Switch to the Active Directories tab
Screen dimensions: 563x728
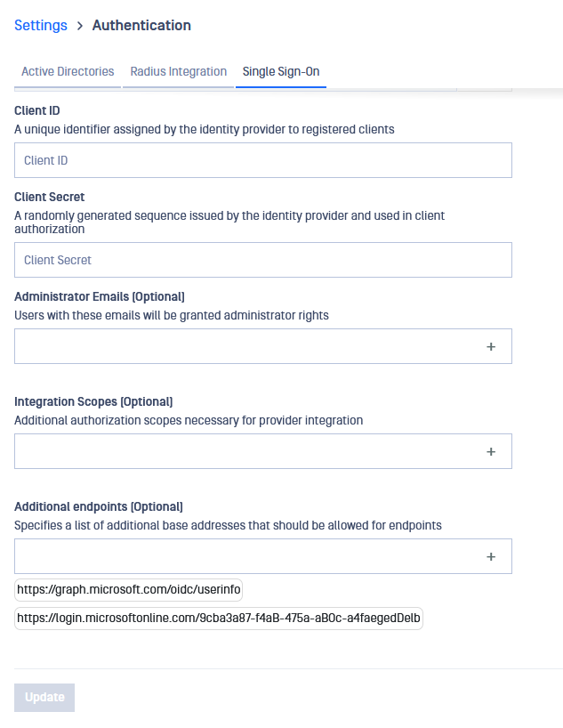pyautogui.click(x=68, y=71)
